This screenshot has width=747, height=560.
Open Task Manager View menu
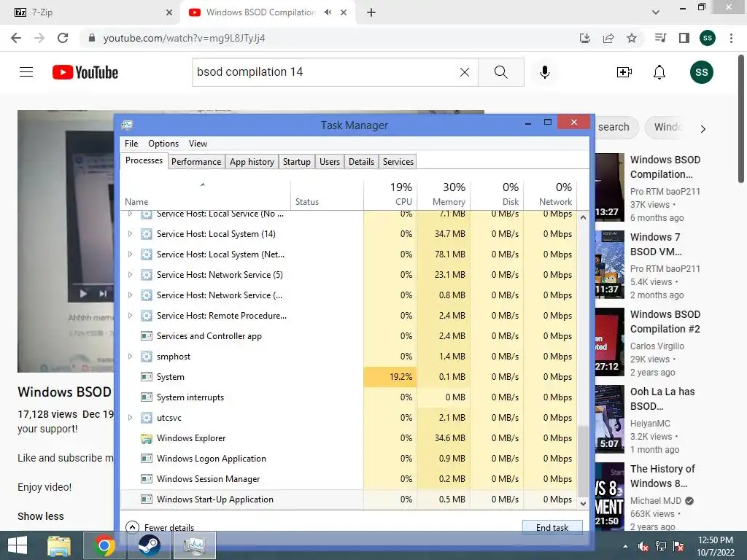[198, 144]
